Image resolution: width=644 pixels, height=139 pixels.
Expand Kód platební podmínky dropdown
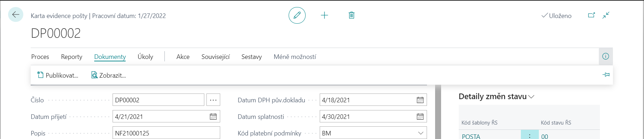421,133
